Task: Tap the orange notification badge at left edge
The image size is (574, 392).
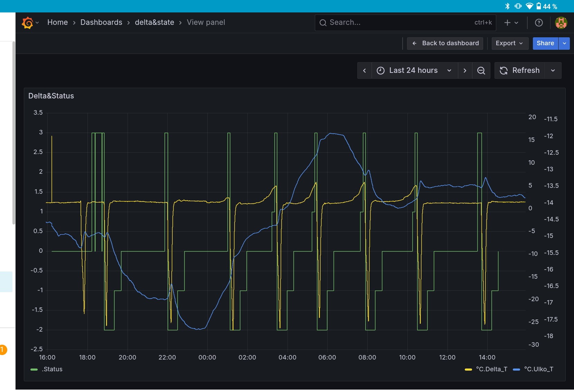Action: tap(3, 350)
